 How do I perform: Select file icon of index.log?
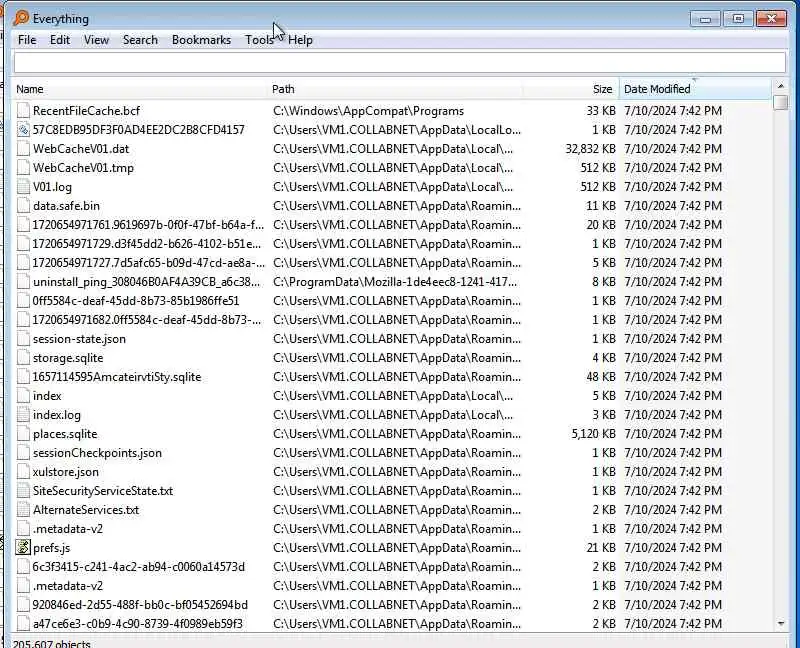click(x=23, y=414)
